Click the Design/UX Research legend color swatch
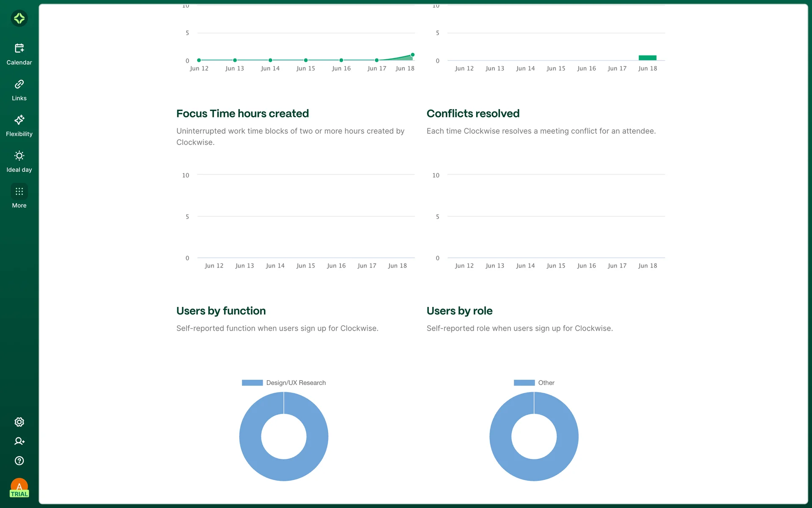The height and width of the screenshot is (508, 812). [x=252, y=383]
